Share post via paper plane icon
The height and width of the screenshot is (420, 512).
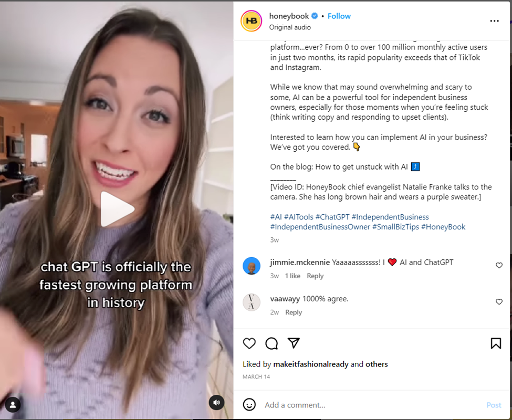click(294, 343)
